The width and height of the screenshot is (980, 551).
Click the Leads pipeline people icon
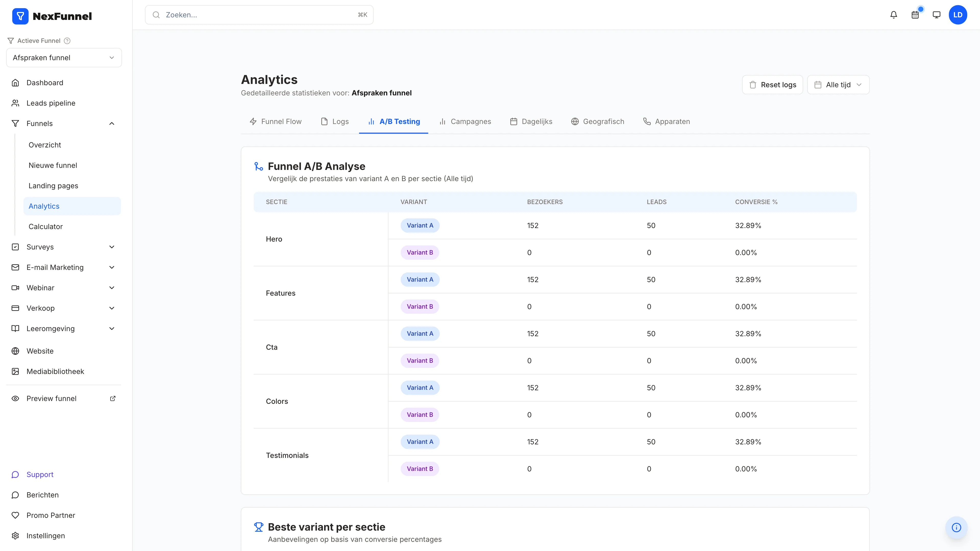pyautogui.click(x=15, y=103)
